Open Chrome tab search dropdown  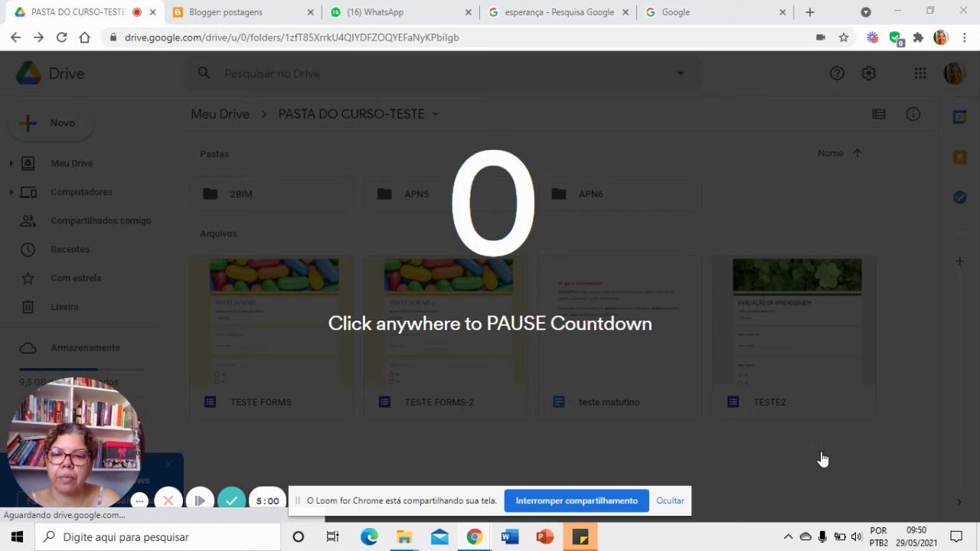click(x=865, y=12)
